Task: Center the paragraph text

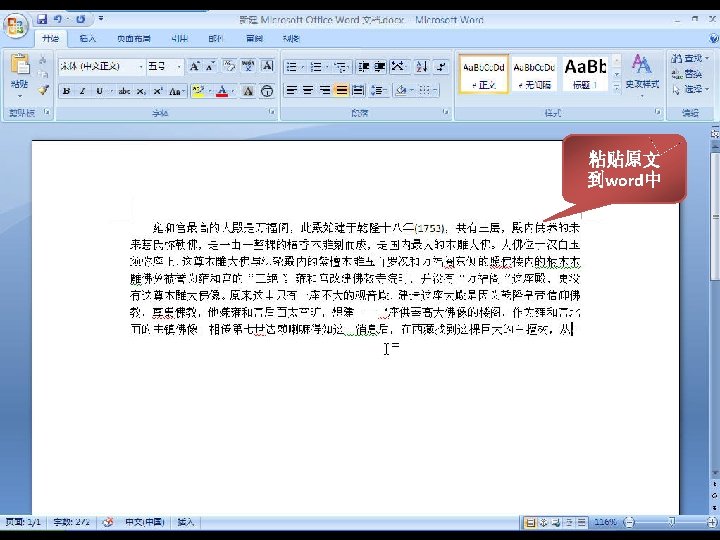Action: pyautogui.click(x=308, y=90)
